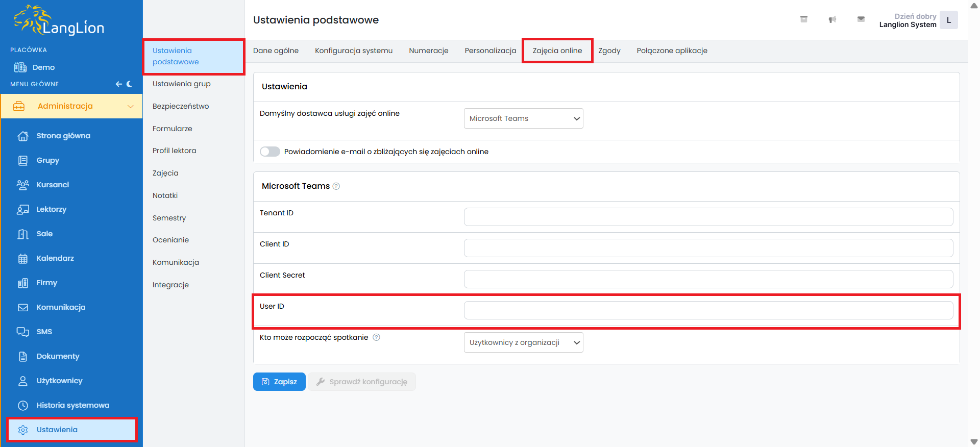Click the archive box icon in header
The height and width of the screenshot is (447, 980).
pos(803,19)
